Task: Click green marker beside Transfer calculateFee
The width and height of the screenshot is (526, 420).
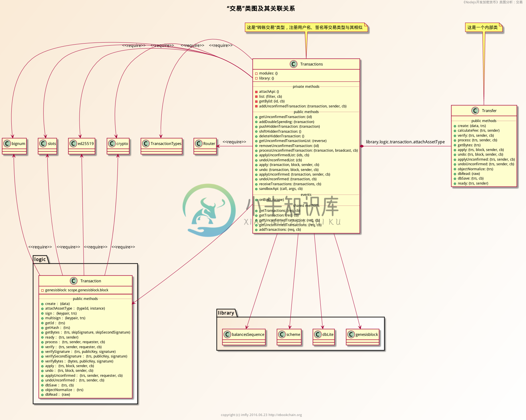Action: point(455,131)
